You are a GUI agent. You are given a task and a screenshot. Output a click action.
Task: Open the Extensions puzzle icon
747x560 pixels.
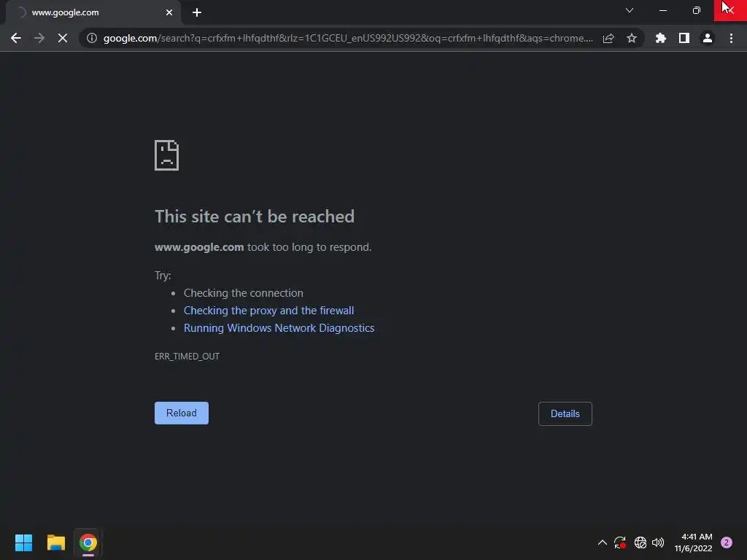[661, 38]
